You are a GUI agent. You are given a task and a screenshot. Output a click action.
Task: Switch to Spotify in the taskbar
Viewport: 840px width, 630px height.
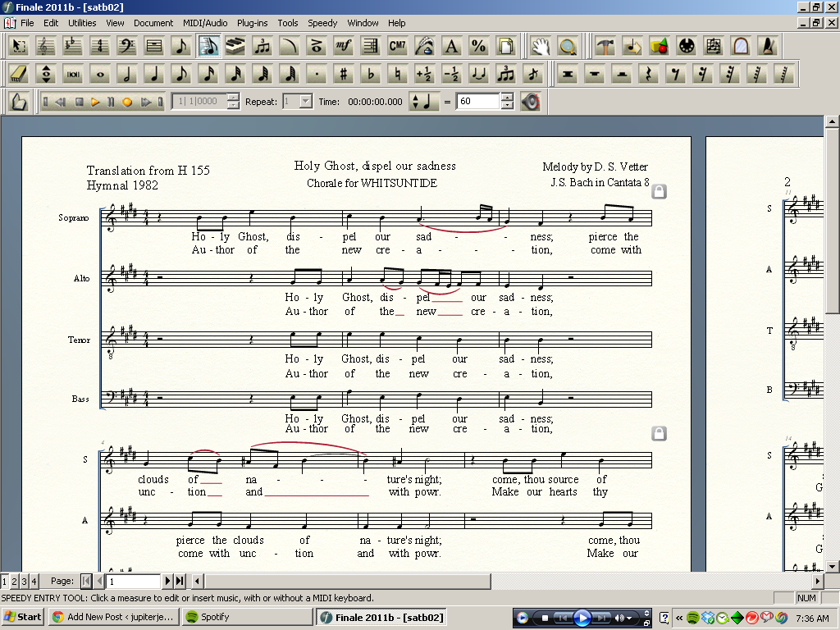pos(247,617)
